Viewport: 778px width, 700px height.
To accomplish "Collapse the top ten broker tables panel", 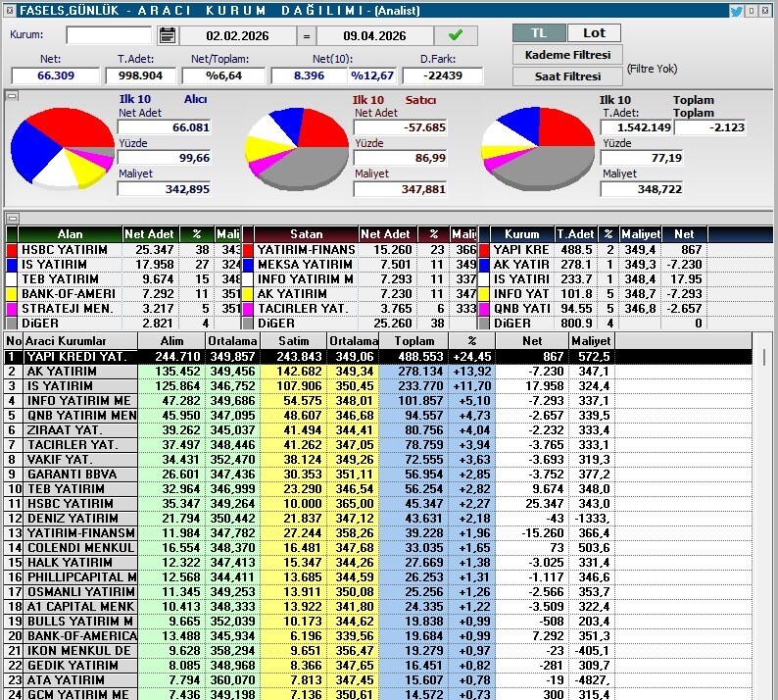I will tap(11, 218).
